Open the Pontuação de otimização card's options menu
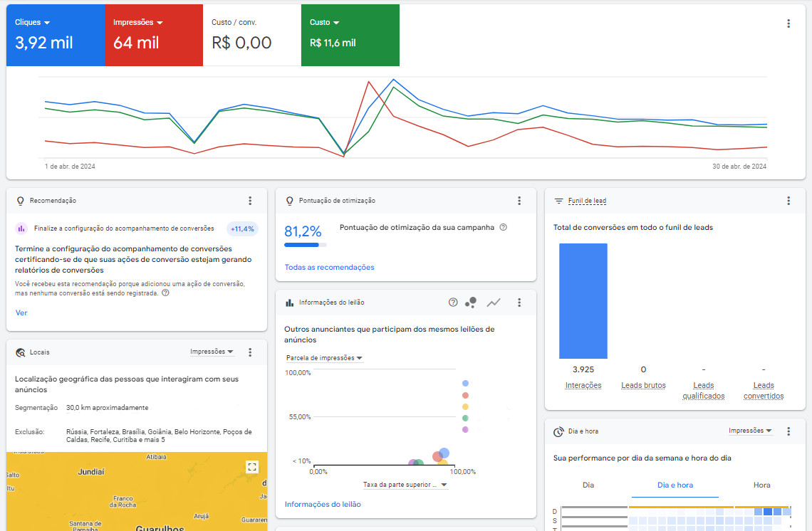The width and height of the screenshot is (812, 531). [519, 201]
